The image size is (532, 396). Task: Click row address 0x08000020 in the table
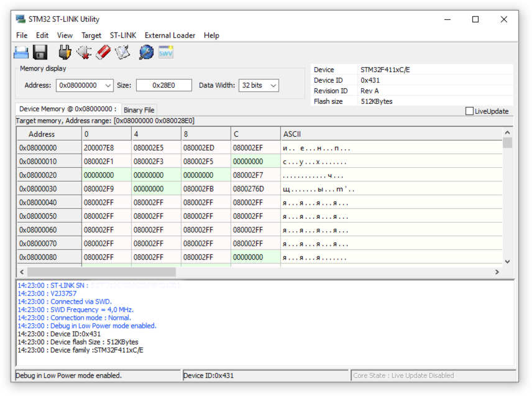[x=49, y=175]
